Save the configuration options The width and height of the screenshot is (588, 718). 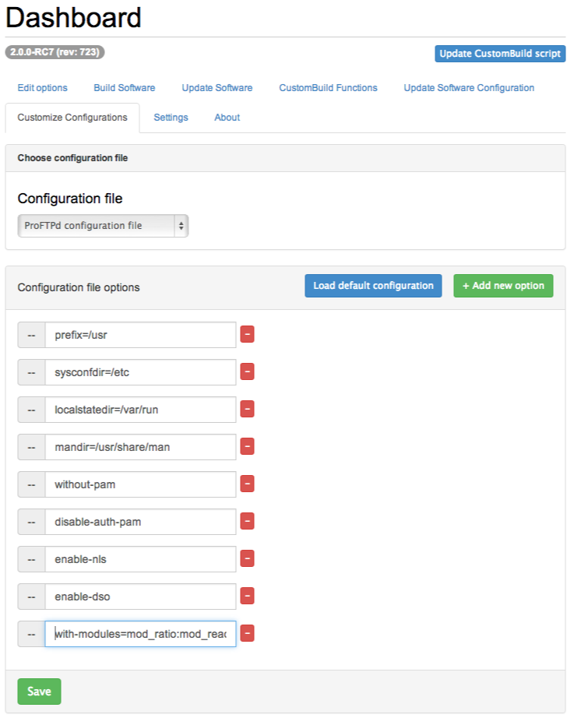(x=39, y=692)
